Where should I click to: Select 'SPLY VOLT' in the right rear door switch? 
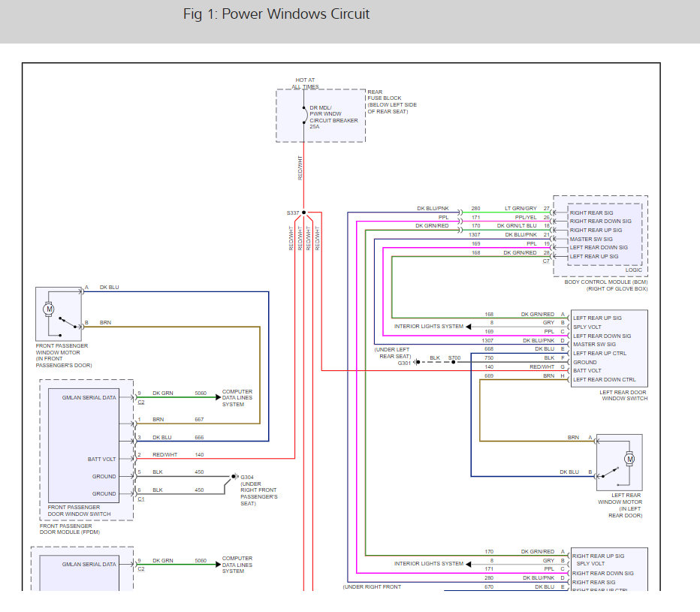coord(590,564)
